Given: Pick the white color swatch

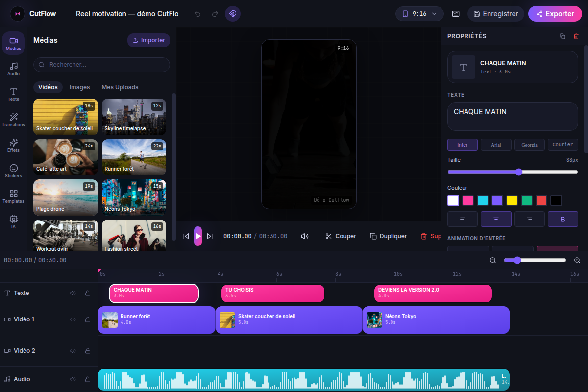Looking at the screenshot, I should click(453, 200).
